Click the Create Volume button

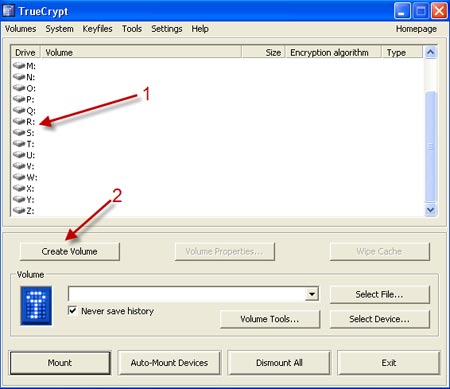70,251
